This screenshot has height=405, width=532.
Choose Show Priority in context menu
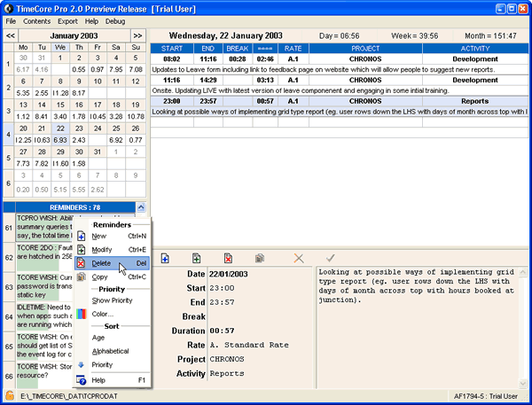click(112, 300)
